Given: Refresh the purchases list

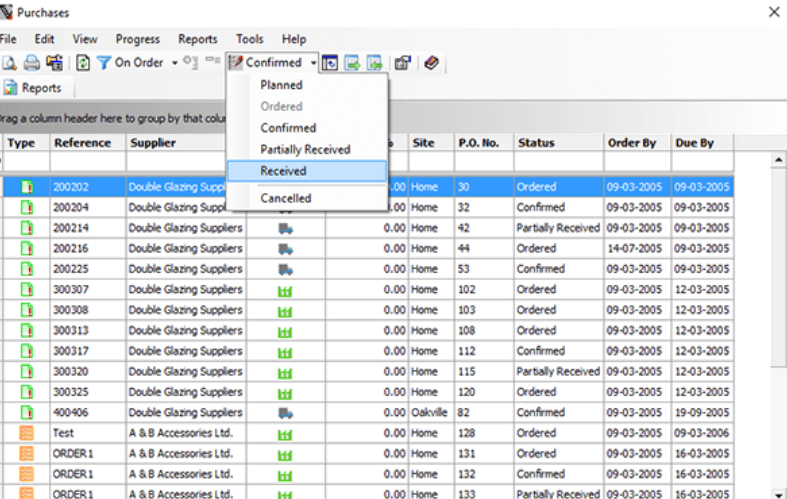Looking at the screenshot, I should [83, 63].
